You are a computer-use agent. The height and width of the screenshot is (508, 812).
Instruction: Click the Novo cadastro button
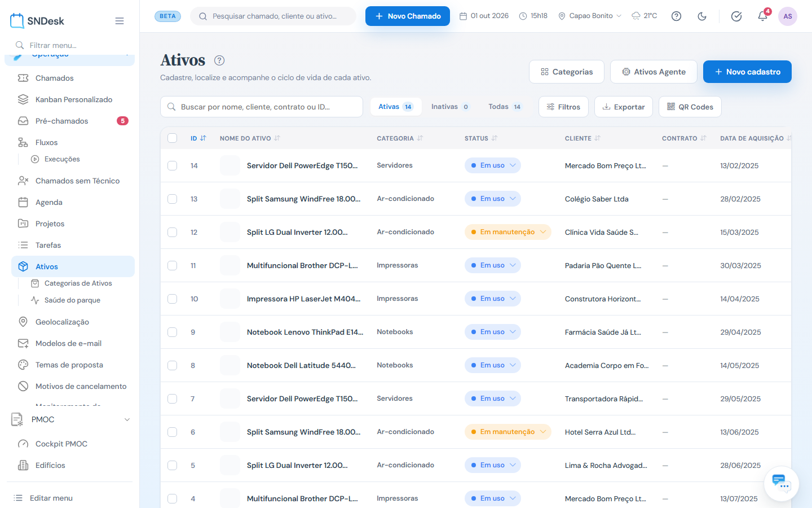[x=747, y=72]
